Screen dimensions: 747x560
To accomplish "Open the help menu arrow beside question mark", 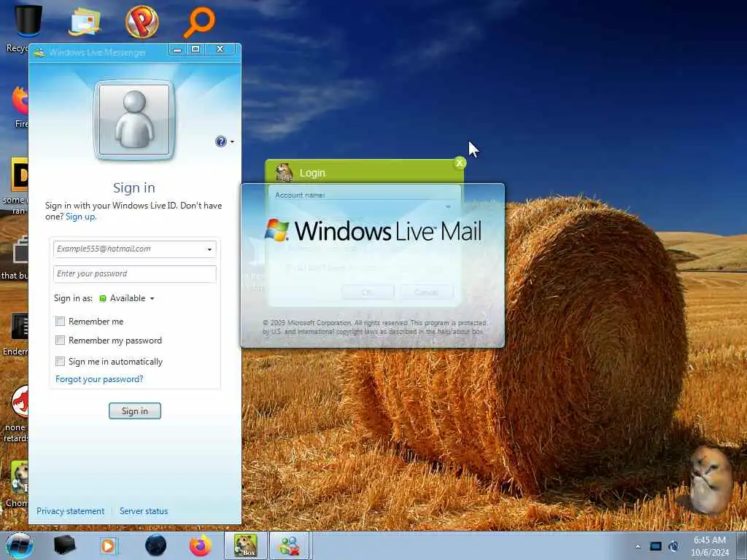I will point(233,142).
